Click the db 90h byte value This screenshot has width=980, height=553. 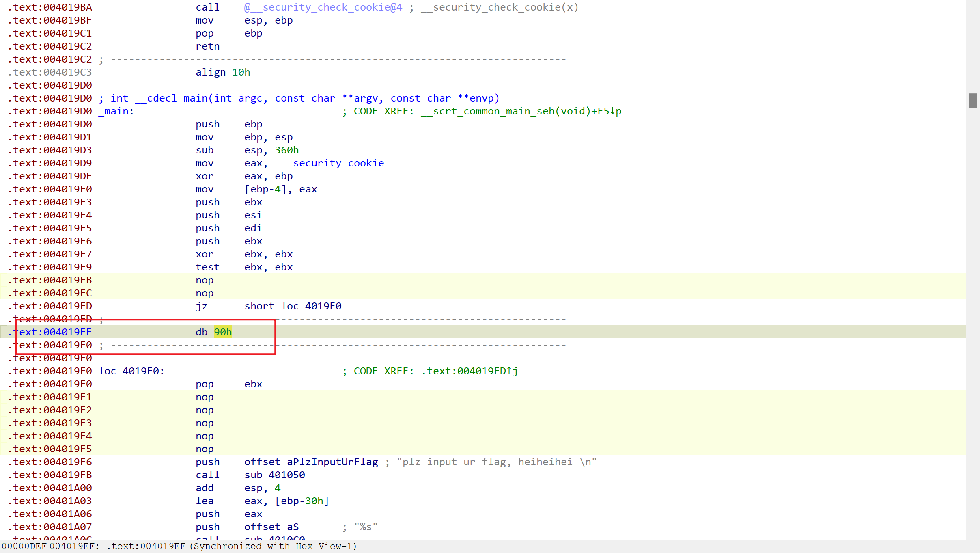(x=223, y=332)
